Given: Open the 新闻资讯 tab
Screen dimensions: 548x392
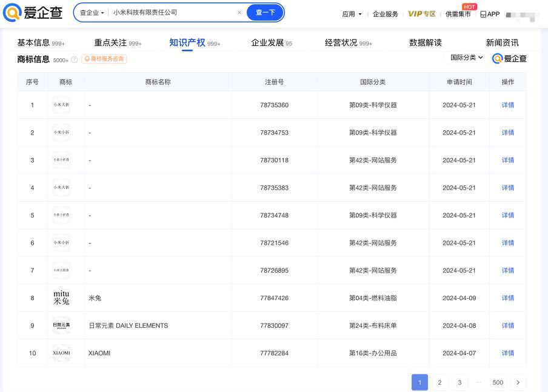Looking at the screenshot, I should click(502, 42).
